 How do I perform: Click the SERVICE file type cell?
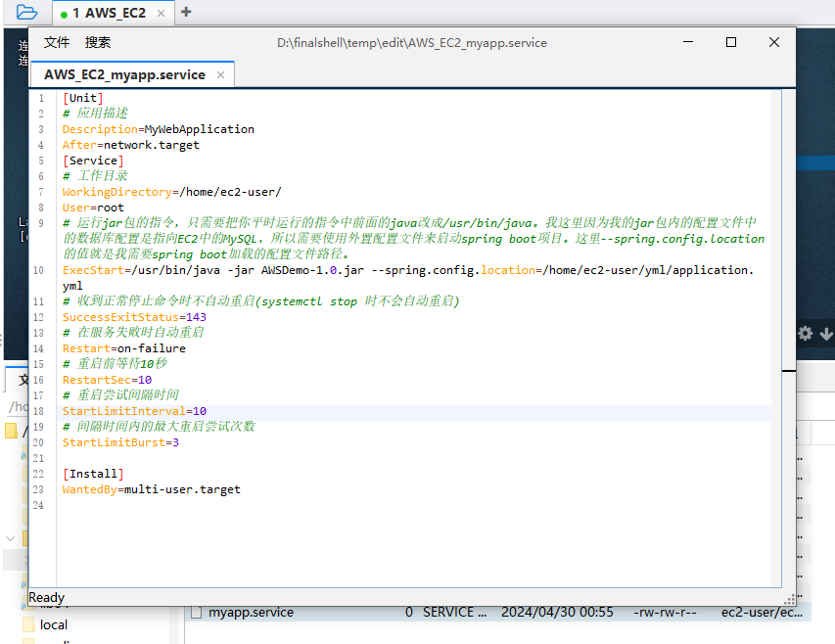(x=455, y=612)
